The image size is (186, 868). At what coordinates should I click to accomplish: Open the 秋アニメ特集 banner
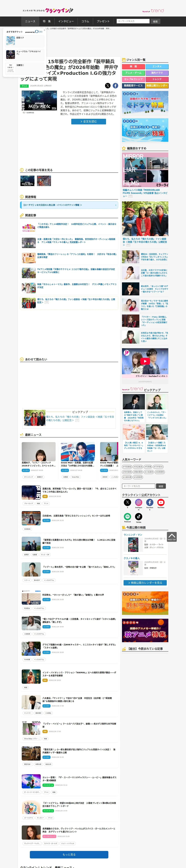pyautogui.click(x=145, y=630)
